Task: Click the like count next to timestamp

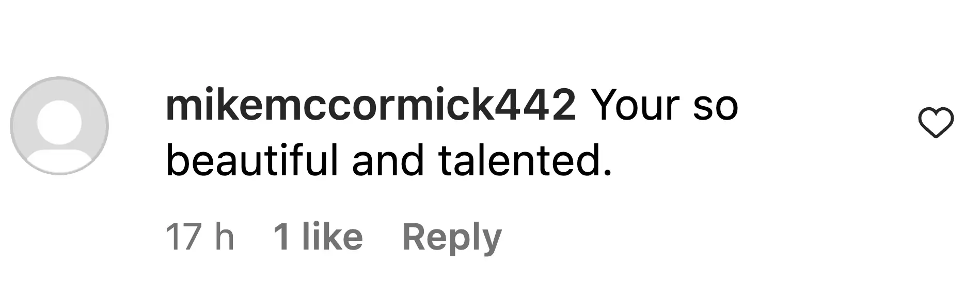Action: tap(318, 237)
